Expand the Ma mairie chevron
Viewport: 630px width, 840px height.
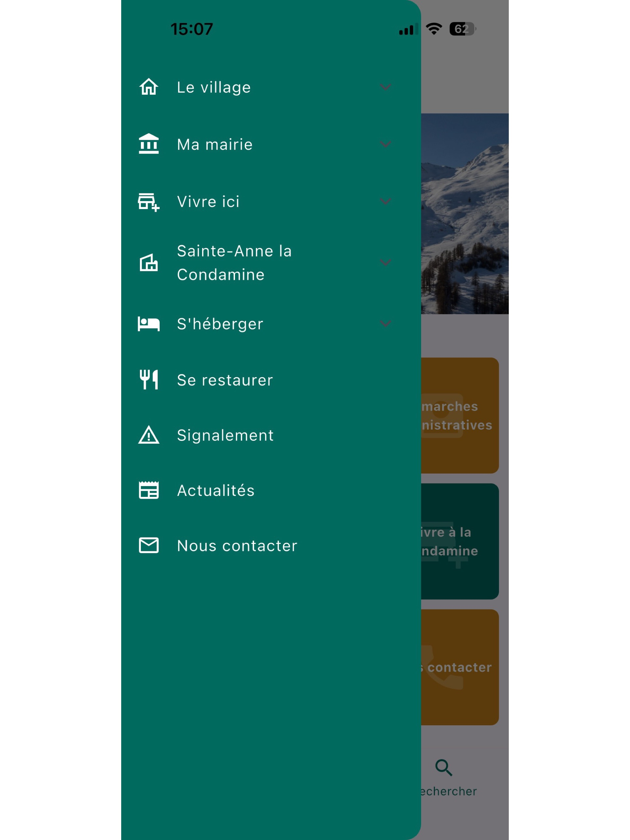tap(386, 144)
